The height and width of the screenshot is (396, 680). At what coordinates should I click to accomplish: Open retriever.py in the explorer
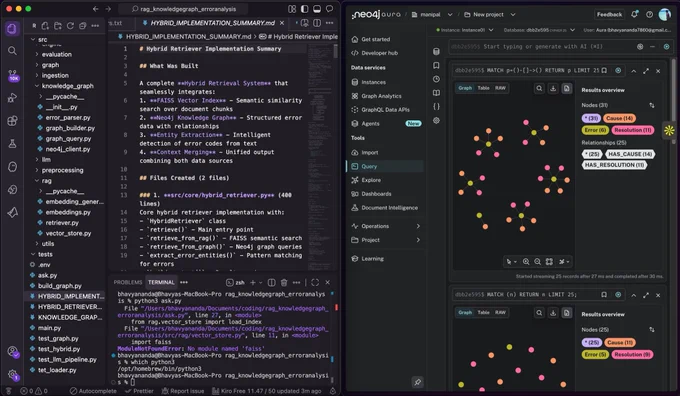62,223
